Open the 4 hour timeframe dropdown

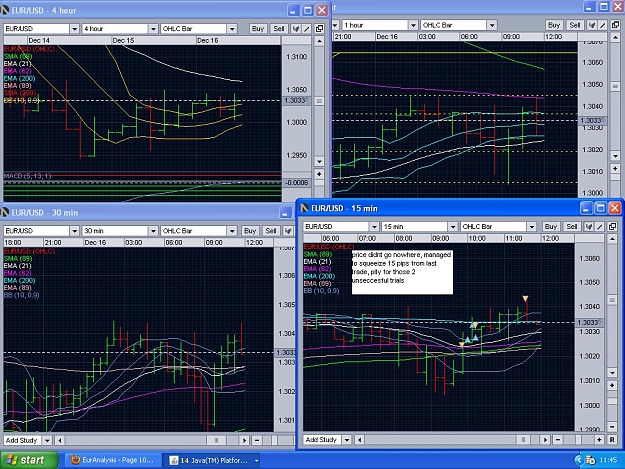153,29
